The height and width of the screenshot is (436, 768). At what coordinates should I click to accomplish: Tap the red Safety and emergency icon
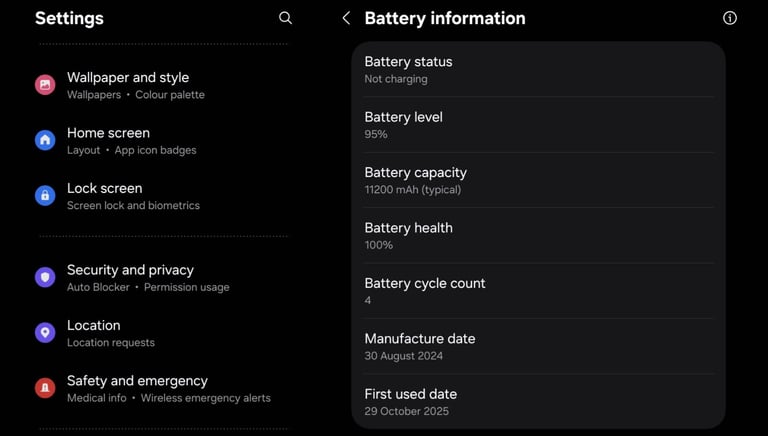tap(45, 388)
